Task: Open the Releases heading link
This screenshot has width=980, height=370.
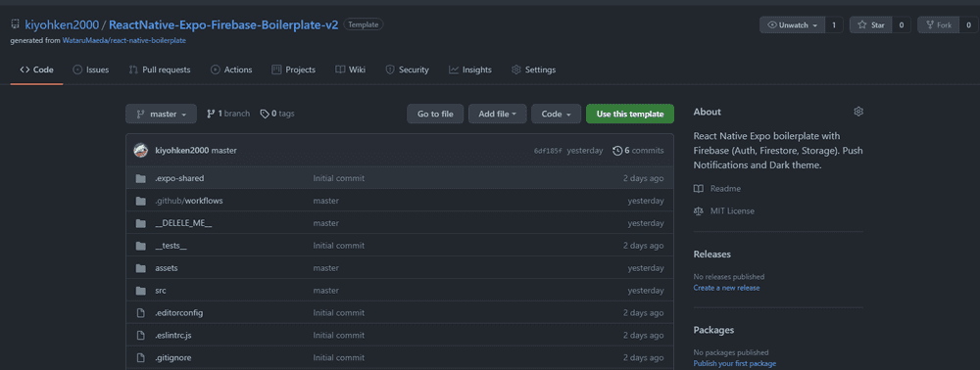Action: (x=711, y=254)
